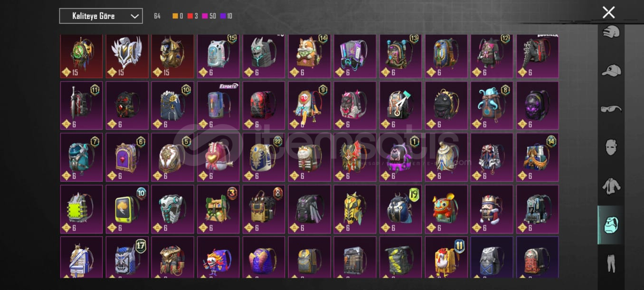
Task: Select the sunglasses category icon
Action: point(611,109)
